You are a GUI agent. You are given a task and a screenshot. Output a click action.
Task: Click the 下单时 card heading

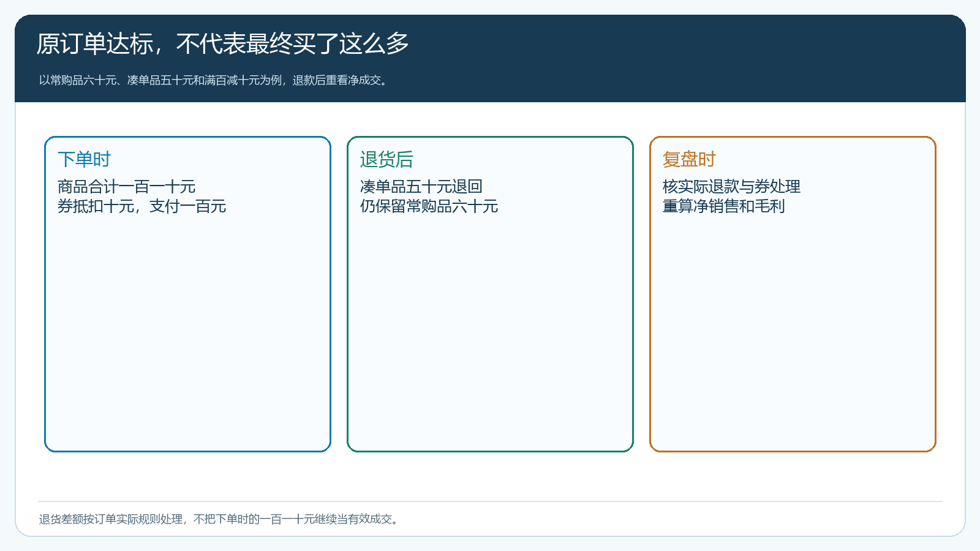click(x=84, y=159)
